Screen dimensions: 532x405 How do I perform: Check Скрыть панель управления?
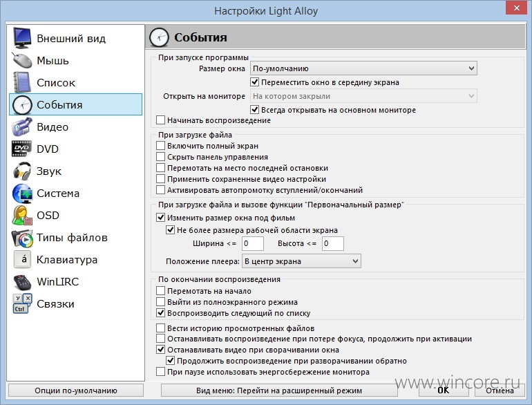coord(160,157)
